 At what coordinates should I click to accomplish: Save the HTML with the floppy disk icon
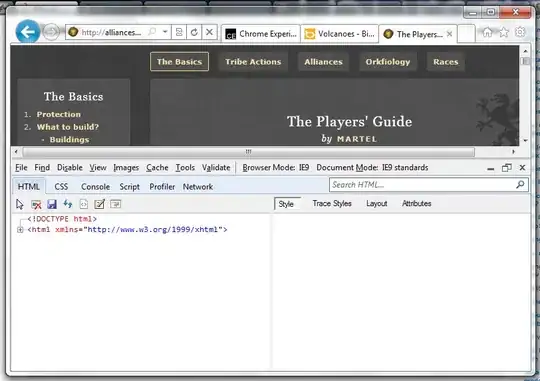click(x=52, y=204)
